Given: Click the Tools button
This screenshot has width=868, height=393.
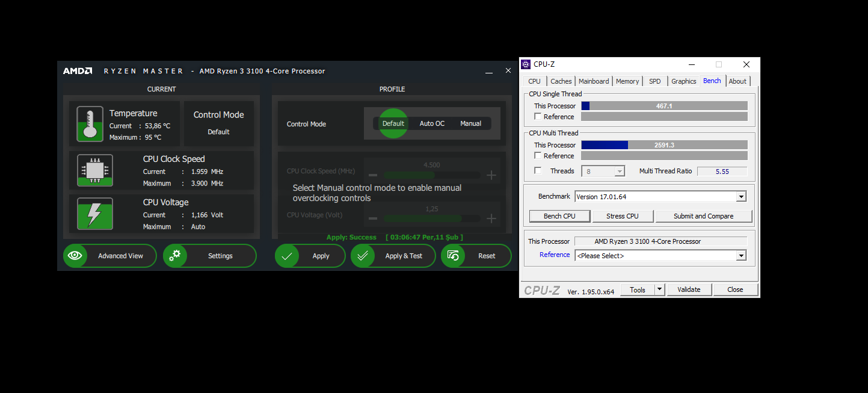Looking at the screenshot, I should 638,289.
